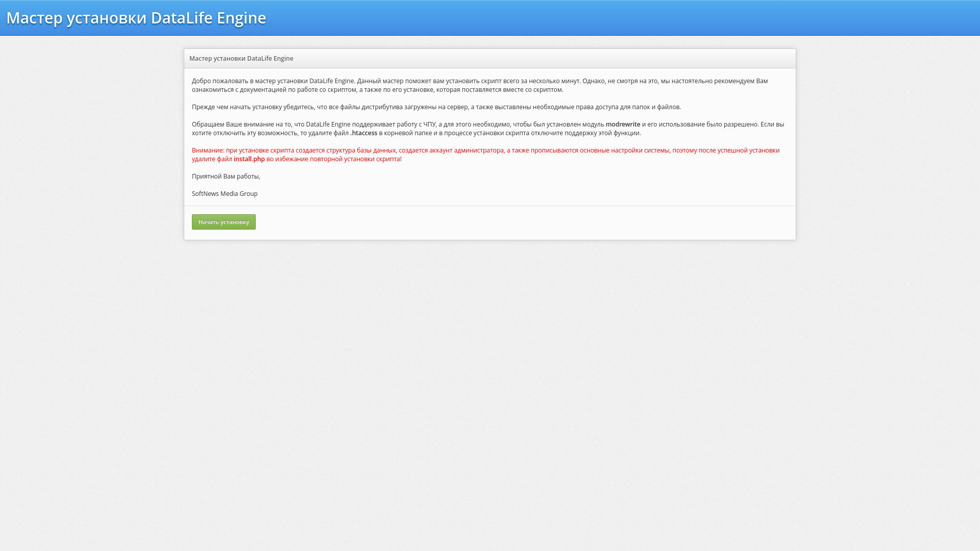The width and height of the screenshot is (980, 551).
Task: Click the top banner title "Мастер установки DataLife Engine"
Action: coord(136,18)
